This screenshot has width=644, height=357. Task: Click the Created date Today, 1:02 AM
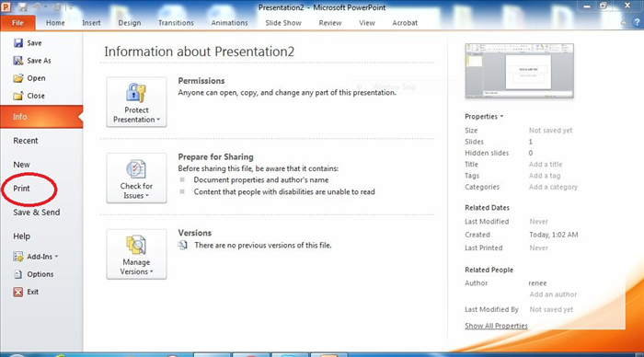[553, 235]
